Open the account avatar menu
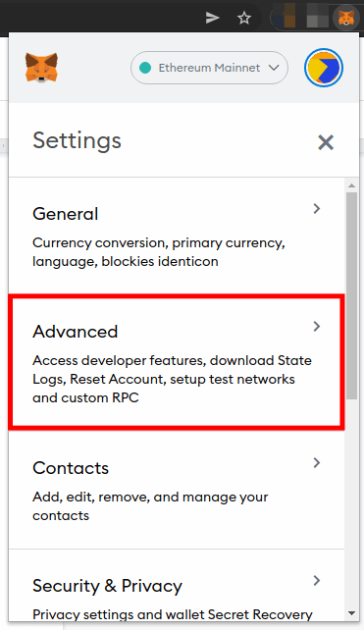 click(324, 68)
